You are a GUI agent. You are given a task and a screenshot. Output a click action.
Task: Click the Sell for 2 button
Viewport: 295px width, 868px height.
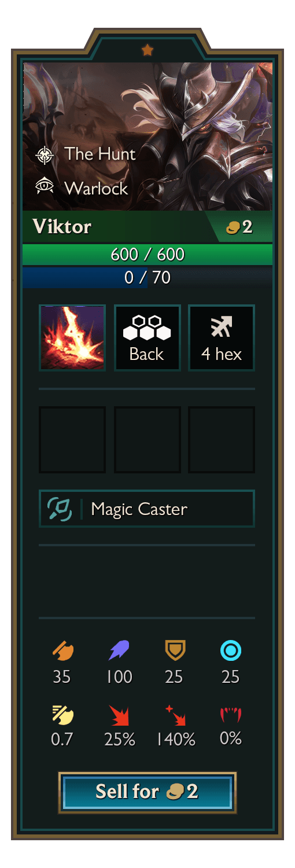click(x=147, y=792)
